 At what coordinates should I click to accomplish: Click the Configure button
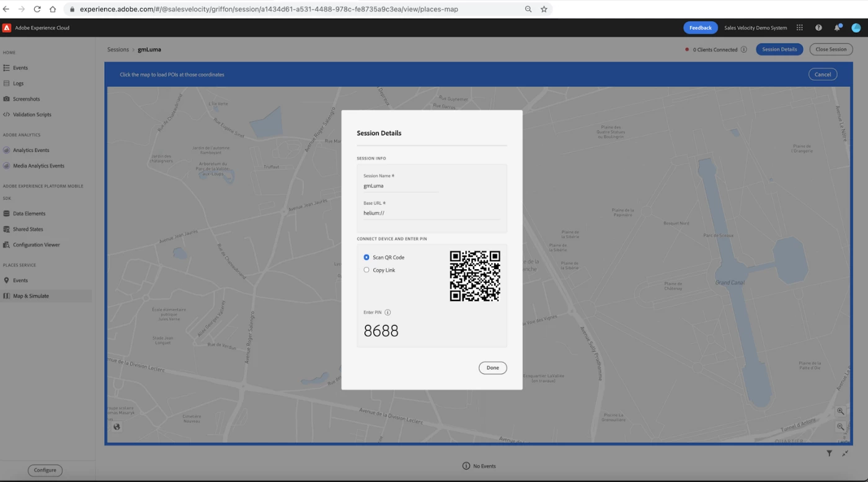(45, 470)
